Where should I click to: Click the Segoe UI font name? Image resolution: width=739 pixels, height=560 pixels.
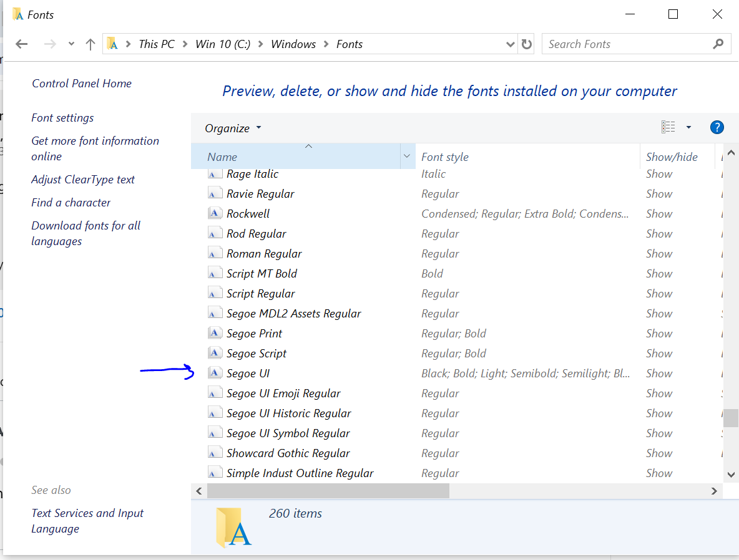[x=248, y=374]
